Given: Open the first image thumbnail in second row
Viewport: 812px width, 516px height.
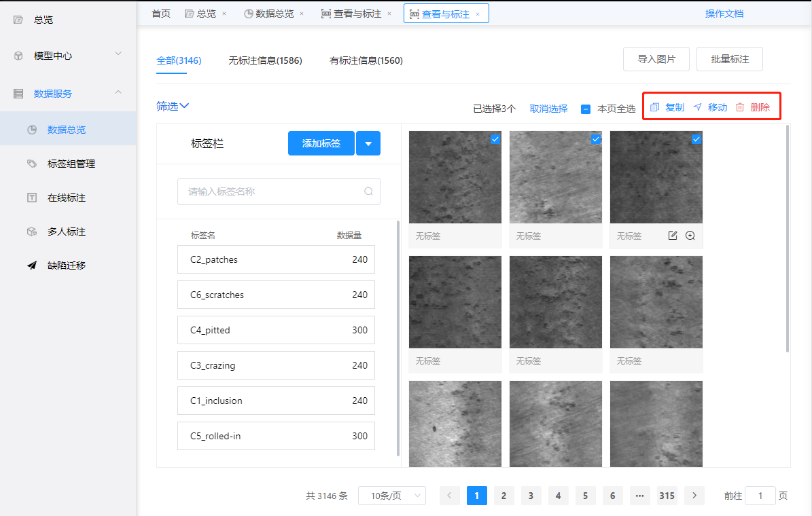Looking at the screenshot, I should coord(455,302).
